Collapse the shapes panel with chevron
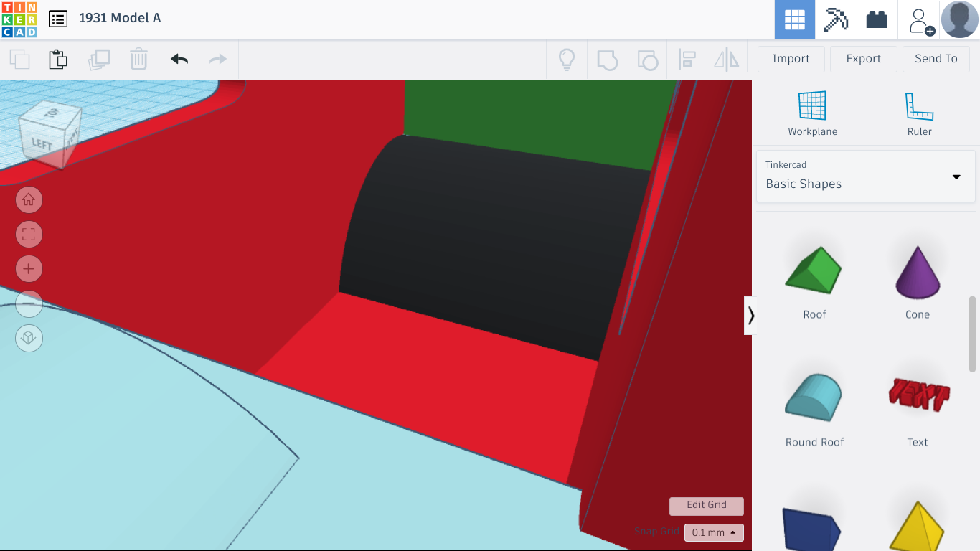Screen dimensions: 980x551 (x=750, y=316)
